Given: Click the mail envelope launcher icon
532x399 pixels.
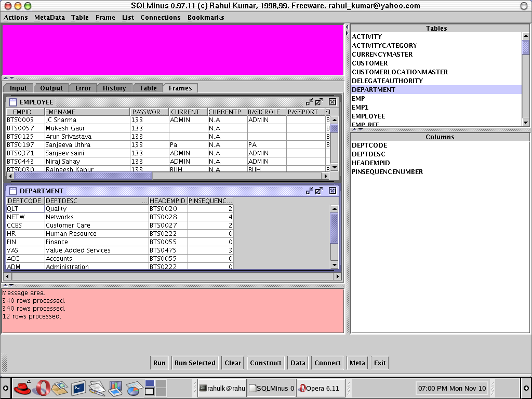Looking at the screenshot, I should pyautogui.click(x=59, y=388).
